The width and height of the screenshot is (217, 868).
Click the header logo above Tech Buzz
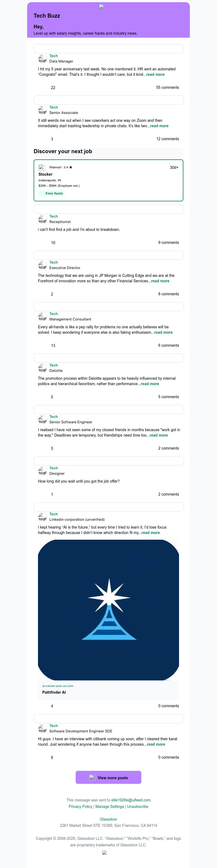tap(101, 6)
